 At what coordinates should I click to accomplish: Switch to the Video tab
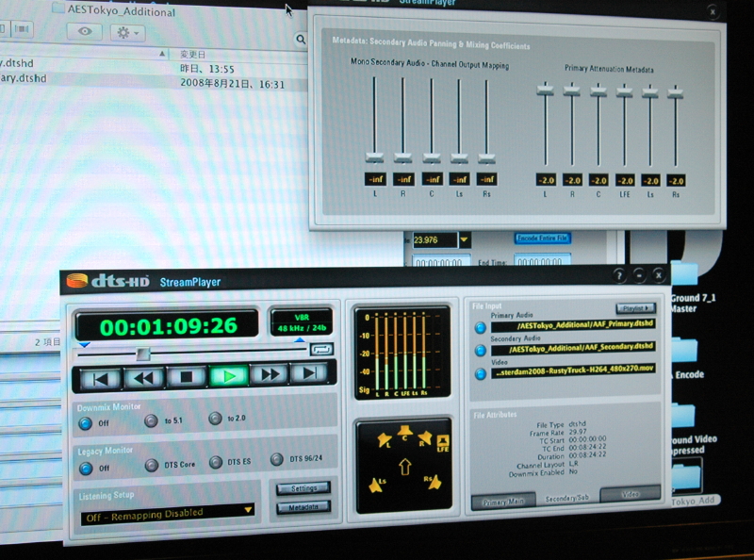point(629,494)
